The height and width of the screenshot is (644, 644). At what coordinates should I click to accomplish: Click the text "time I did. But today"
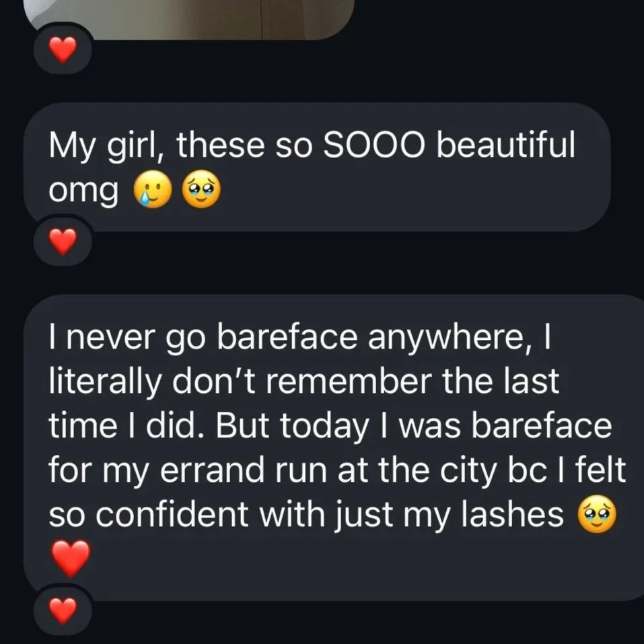click(x=208, y=427)
